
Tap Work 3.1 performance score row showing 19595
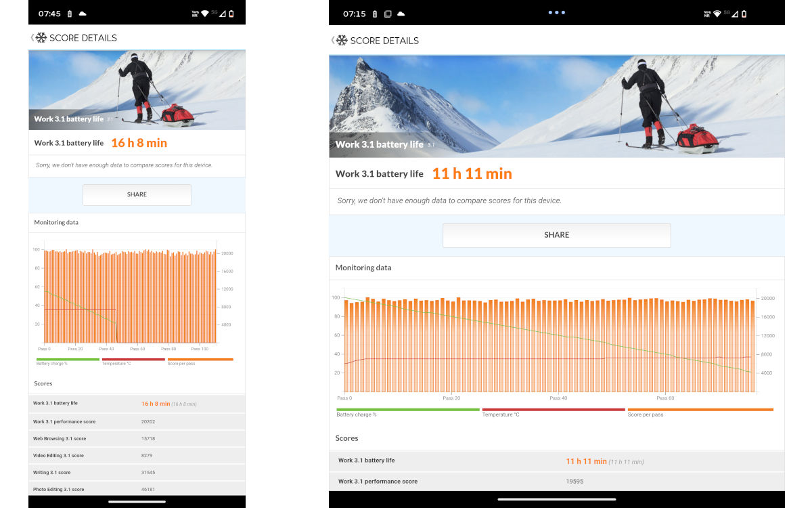pyautogui.click(x=557, y=482)
